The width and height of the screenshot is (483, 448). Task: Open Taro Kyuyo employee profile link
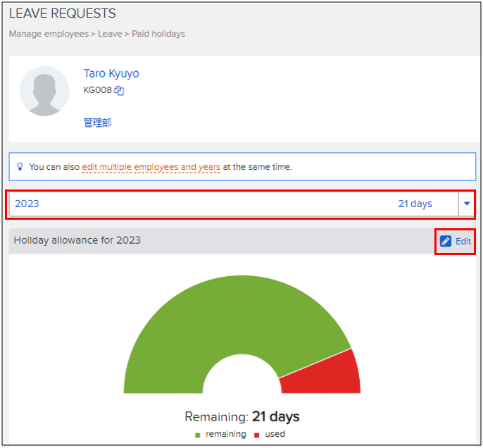pyautogui.click(x=111, y=73)
